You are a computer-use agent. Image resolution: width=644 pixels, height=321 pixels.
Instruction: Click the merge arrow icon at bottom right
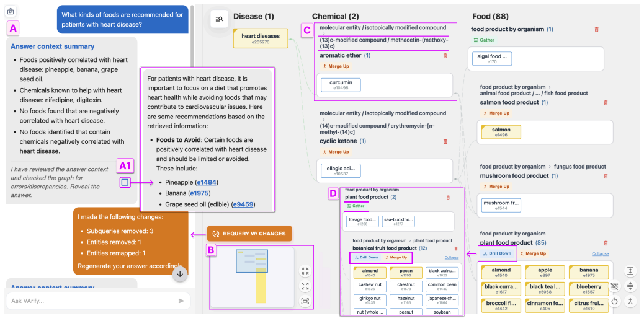tap(630, 302)
